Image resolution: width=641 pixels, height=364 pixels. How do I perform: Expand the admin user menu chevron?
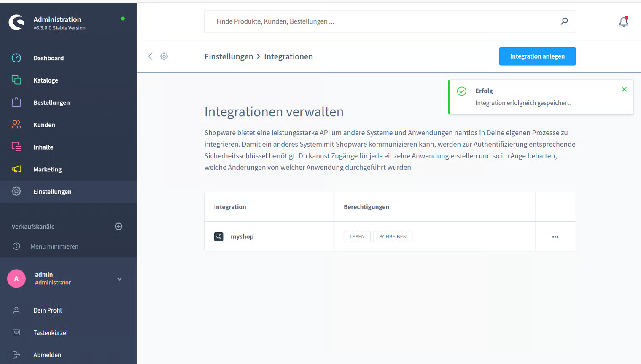tap(119, 279)
